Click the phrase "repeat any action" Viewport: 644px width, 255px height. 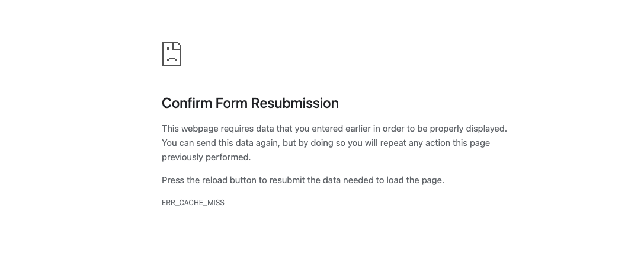coord(414,143)
